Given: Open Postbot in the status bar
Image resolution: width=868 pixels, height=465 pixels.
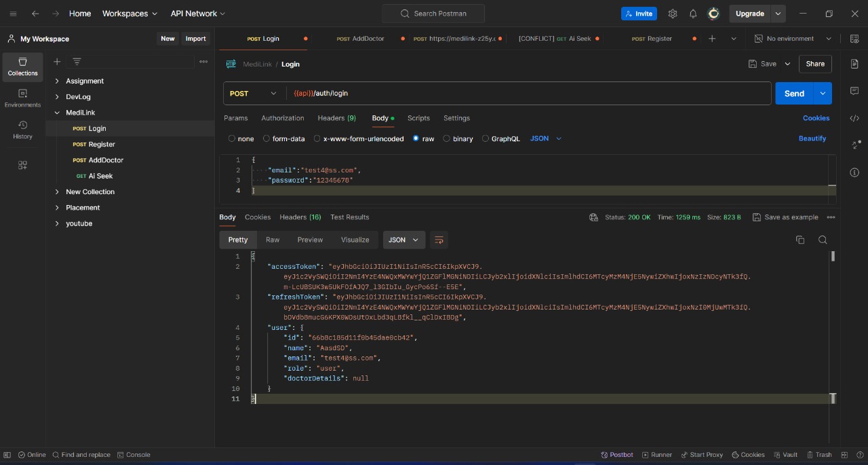Looking at the screenshot, I should point(617,455).
